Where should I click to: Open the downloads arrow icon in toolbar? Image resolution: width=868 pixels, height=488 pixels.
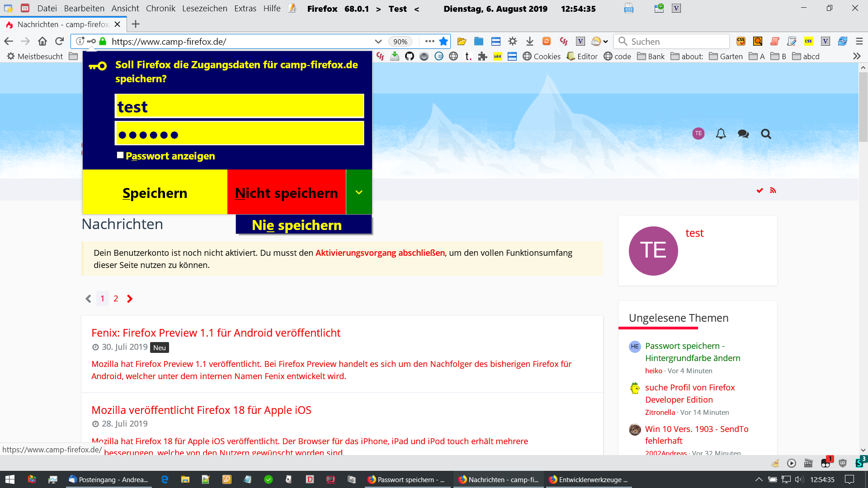[529, 42]
